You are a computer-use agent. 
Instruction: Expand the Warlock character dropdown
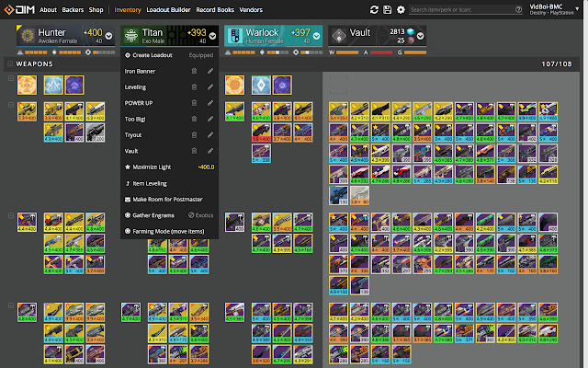click(321, 36)
